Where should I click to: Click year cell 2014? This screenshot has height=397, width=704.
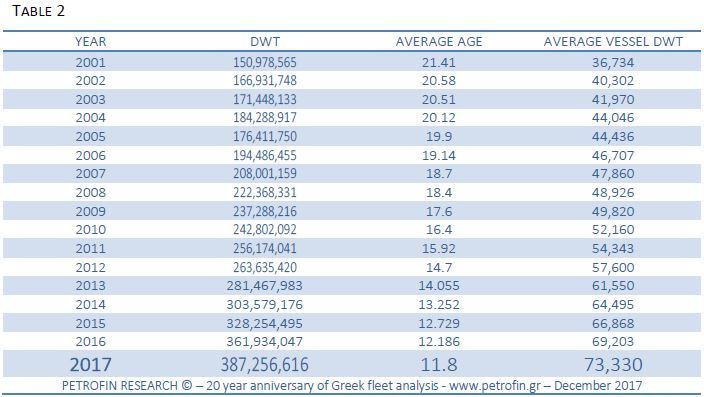pyautogui.click(x=90, y=304)
